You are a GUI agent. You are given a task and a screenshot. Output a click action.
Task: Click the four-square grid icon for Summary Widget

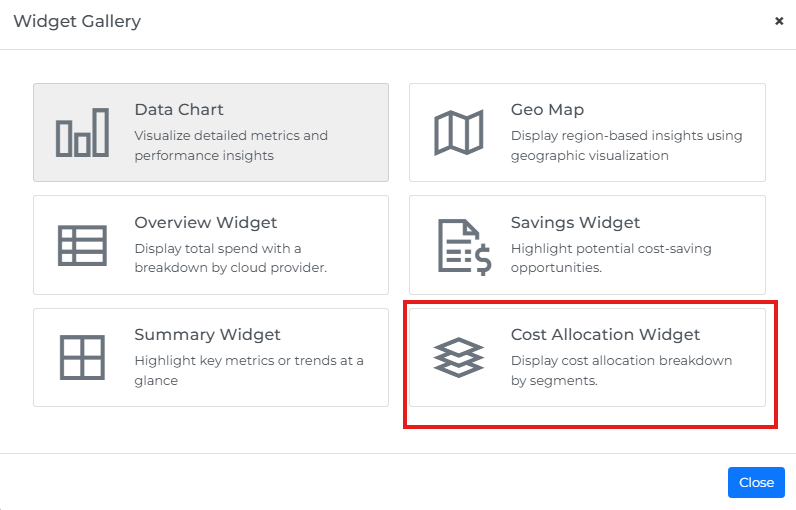point(82,357)
